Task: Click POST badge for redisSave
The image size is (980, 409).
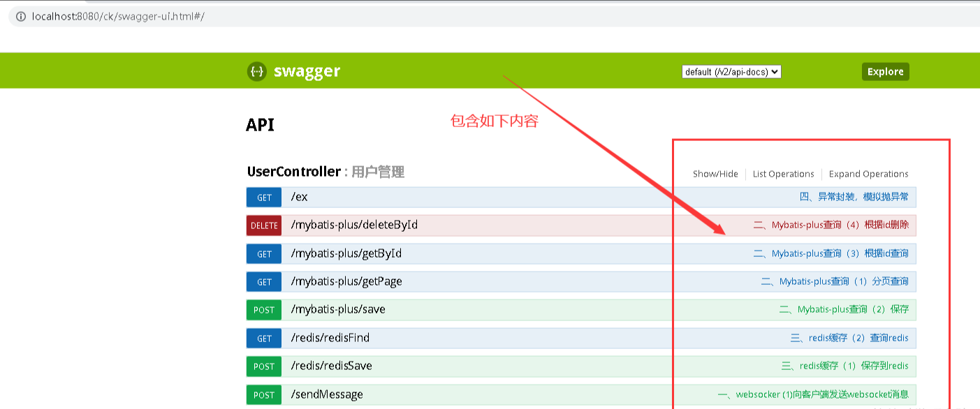Action: point(264,366)
